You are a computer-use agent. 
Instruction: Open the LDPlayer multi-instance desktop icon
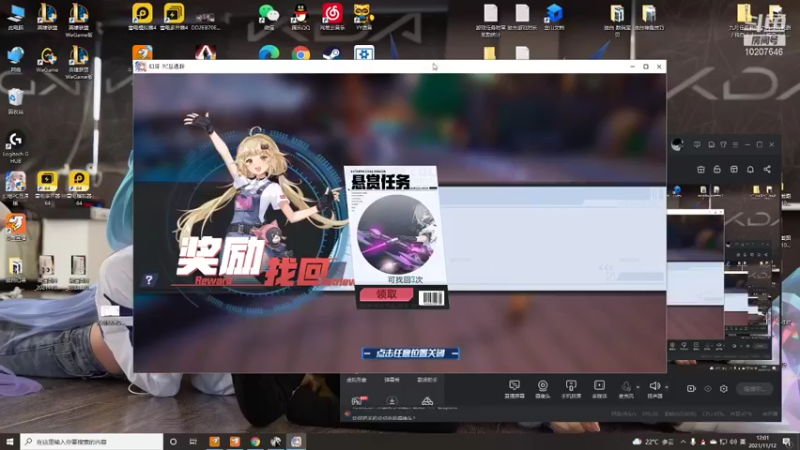(x=174, y=16)
